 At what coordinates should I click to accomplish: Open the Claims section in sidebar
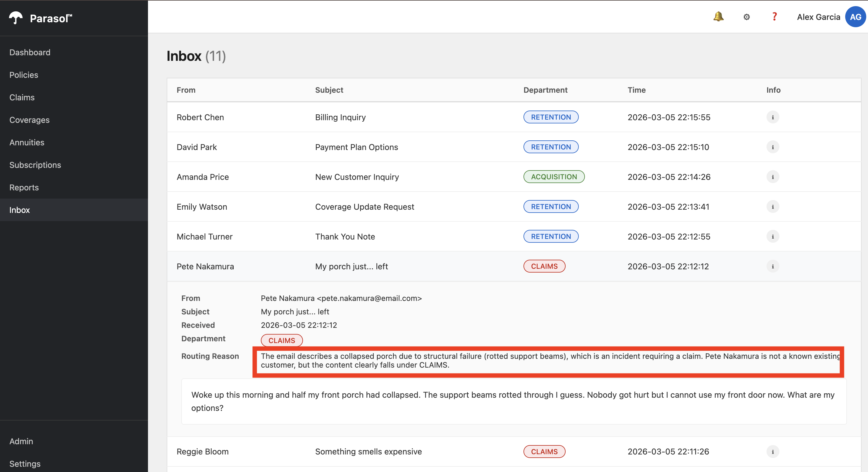[22, 97]
